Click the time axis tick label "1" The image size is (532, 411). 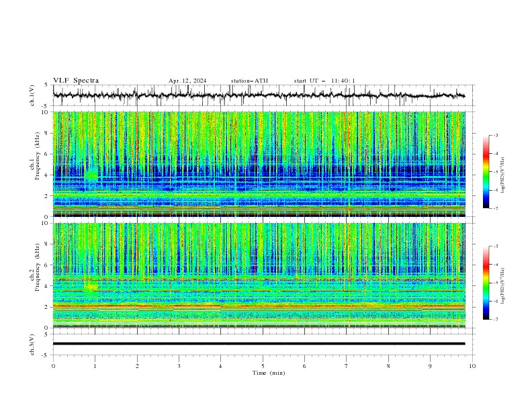click(95, 366)
